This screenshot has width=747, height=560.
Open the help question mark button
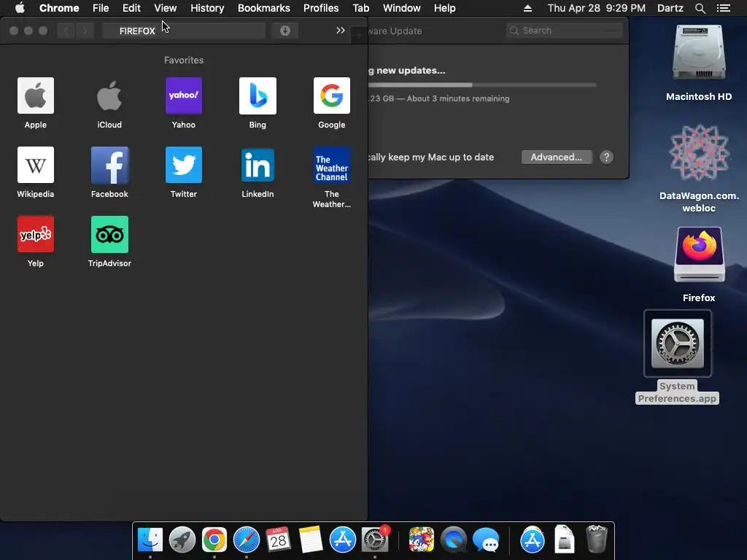point(606,157)
